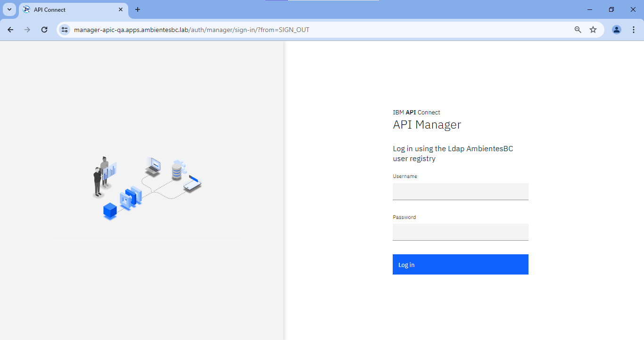Click the IBM API Connect label

(416, 113)
